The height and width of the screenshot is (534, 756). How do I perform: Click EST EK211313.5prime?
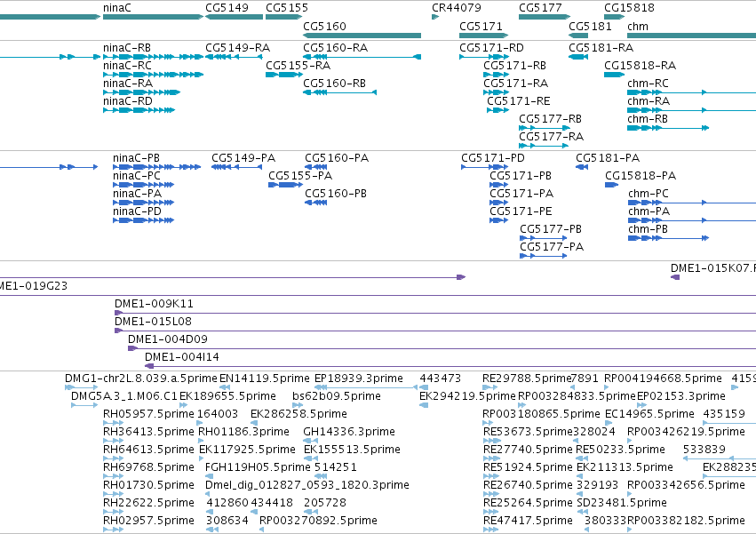(x=625, y=467)
